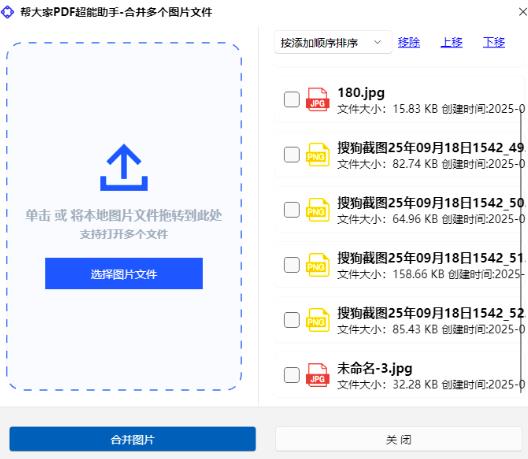Click the PNG icon for 搜狗截图 1542_51 file

(317, 265)
